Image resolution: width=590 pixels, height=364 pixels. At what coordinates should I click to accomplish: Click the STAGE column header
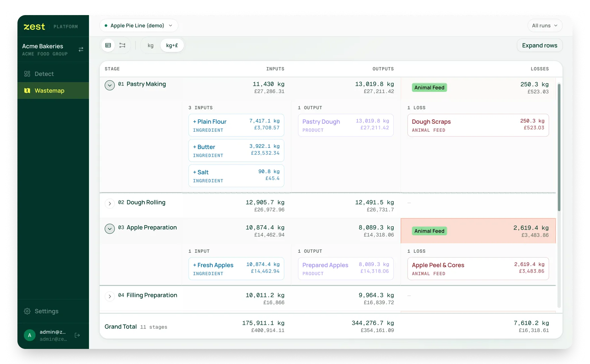click(112, 69)
